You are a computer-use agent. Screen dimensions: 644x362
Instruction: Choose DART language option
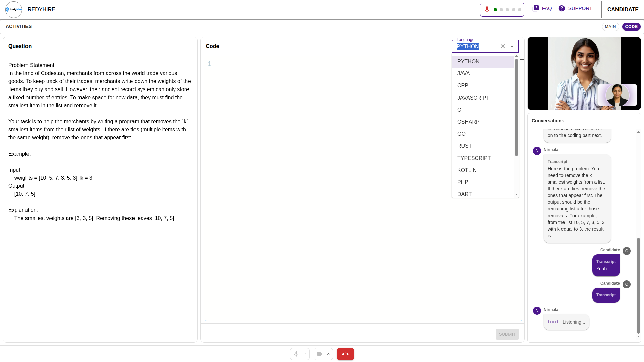coord(483,194)
